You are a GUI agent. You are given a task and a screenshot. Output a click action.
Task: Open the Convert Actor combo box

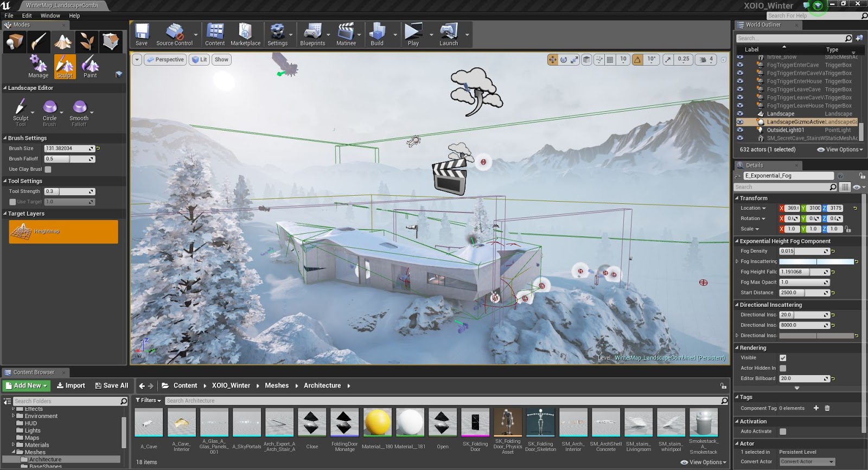pyautogui.click(x=807, y=462)
